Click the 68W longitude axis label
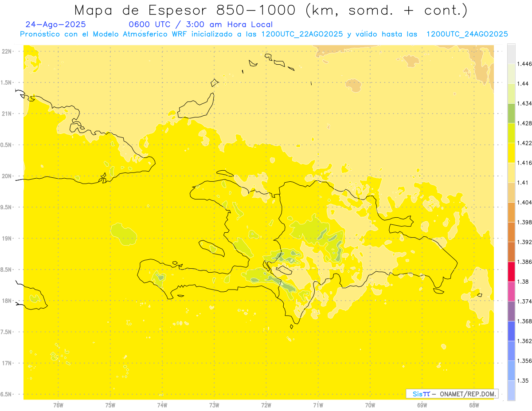Image resolution: width=532 pixels, height=411 pixels. click(x=474, y=405)
